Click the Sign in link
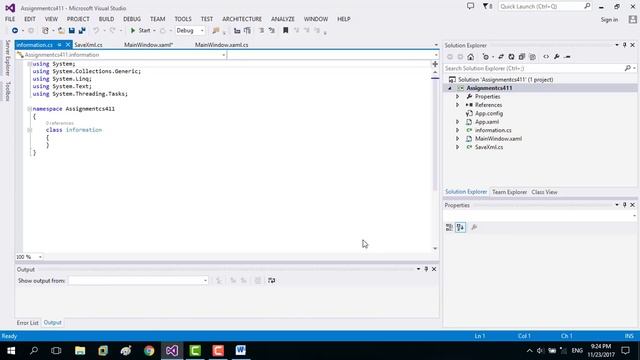Screen dimensions: 640x360 pyautogui.click(x=609, y=20)
